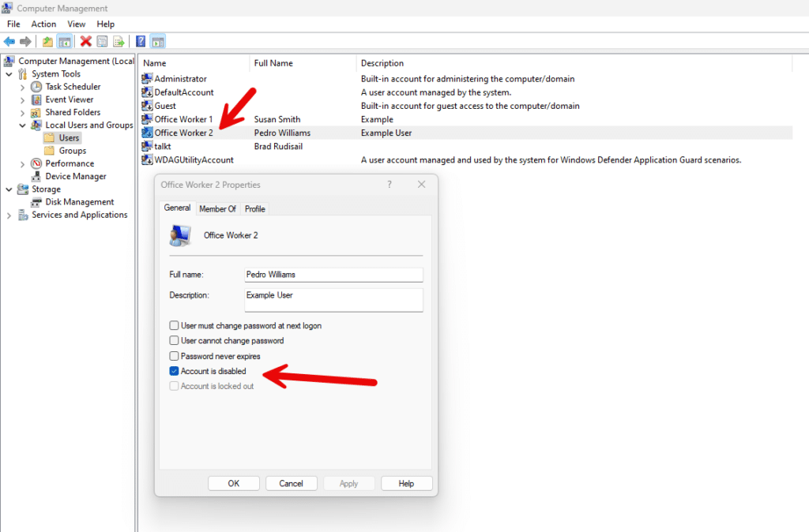Screen dimensions: 809x532
Task: Collapse the Storage tree node
Action: (9, 189)
